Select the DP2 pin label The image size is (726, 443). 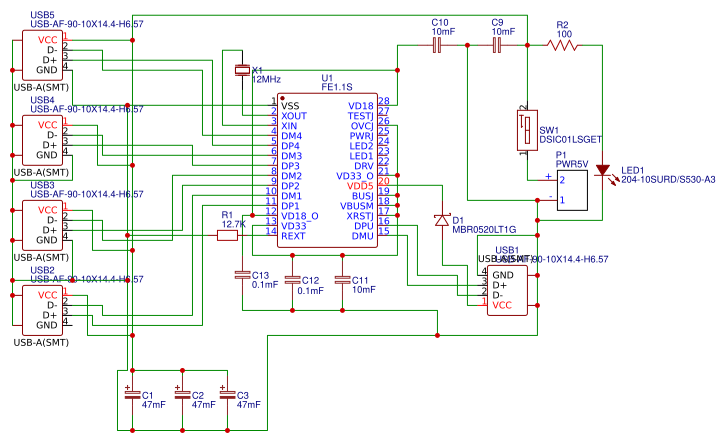coord(290,186)
